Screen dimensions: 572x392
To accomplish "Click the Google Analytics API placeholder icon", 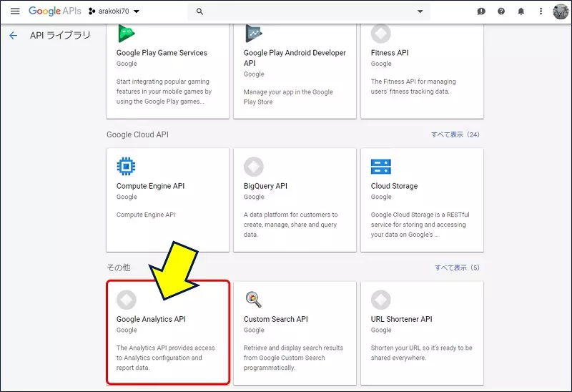I will point(127,300).
